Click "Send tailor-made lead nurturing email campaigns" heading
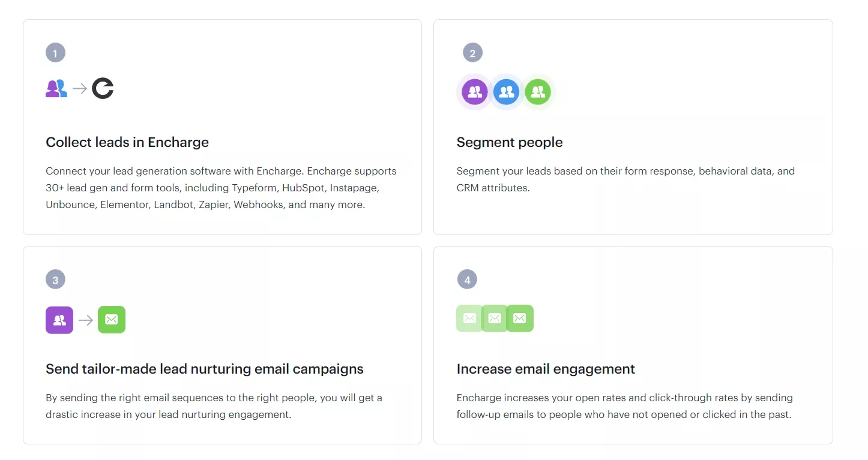This screenshot has width=868, height=460. pyautogui.click(x=205, y=369)
